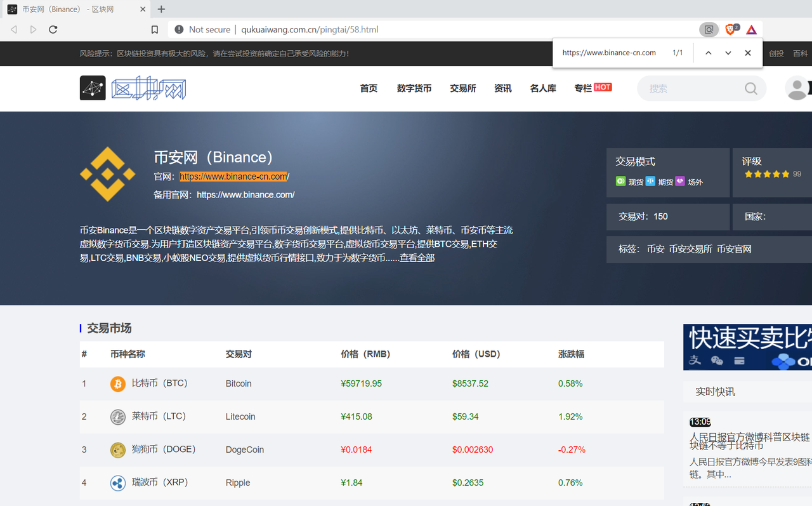This screenshot has height=506, width=812.
Task: Toggle the find-in-page icon in the address bar
Action: [x=709, y=29]
